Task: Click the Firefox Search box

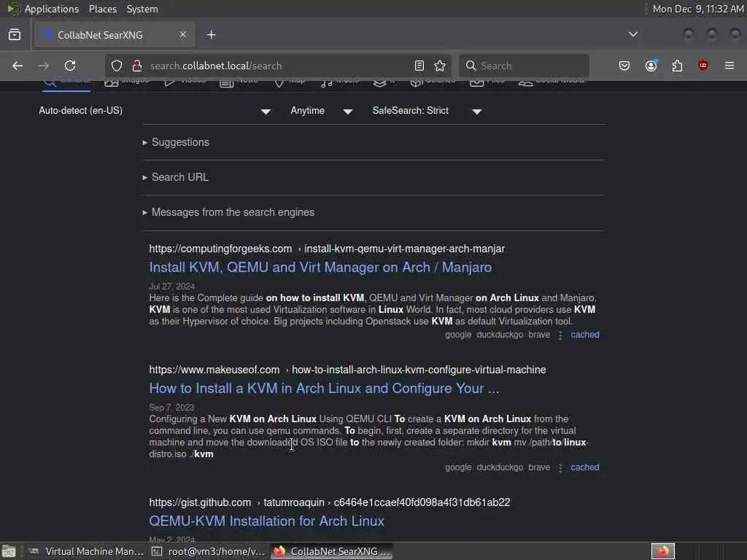Action: 524,66
